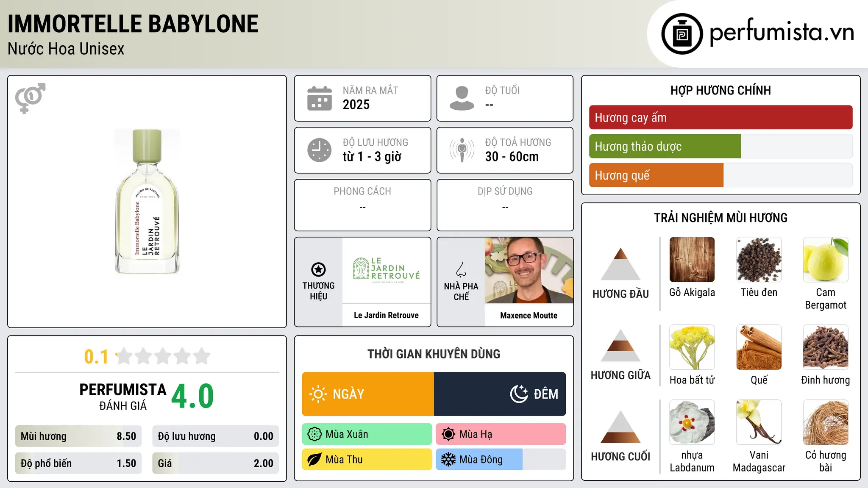
Task: Open the Cỏ hương bài note image
Action: point(826,422)
